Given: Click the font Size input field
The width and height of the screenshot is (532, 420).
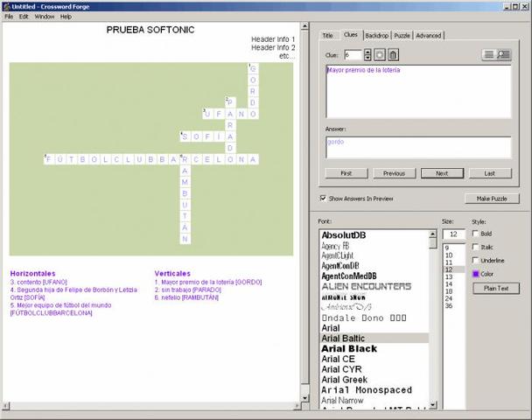Looking at the screenshot, I should pos(453,234).
